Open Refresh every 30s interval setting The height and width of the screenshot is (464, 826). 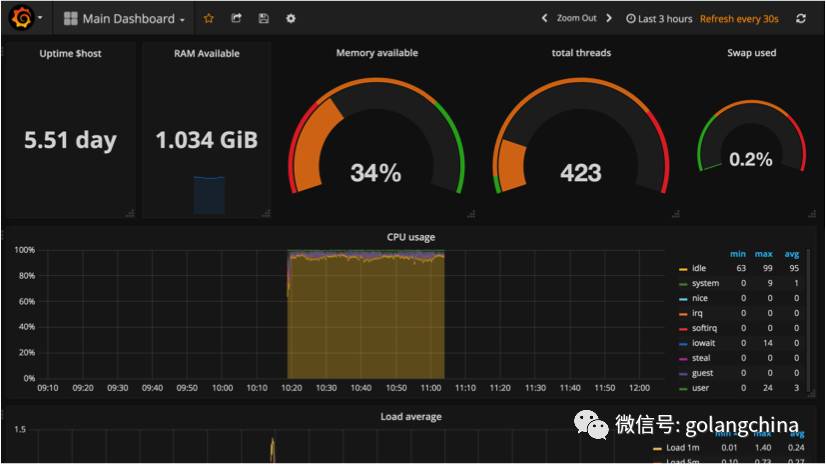(x=739, y=18)
